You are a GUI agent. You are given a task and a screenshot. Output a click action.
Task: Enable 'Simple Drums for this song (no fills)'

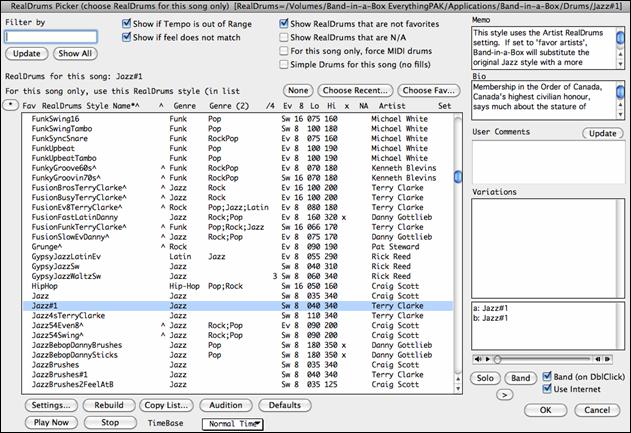coord(284,64)
